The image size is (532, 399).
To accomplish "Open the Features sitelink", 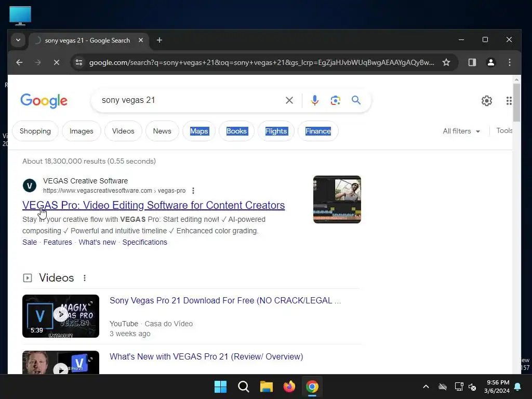I will (x=58, y=242).
